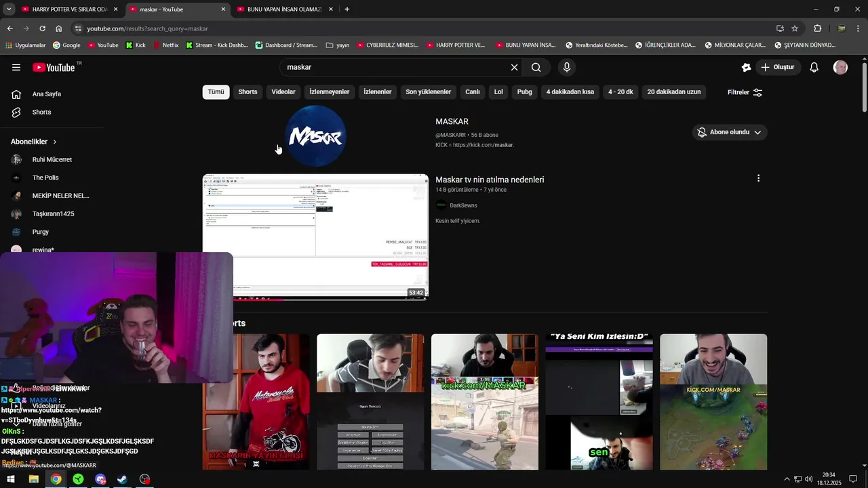Open the MASKAR channel avatar
Viewport: 868px width, 488px height.
[316, 136]
